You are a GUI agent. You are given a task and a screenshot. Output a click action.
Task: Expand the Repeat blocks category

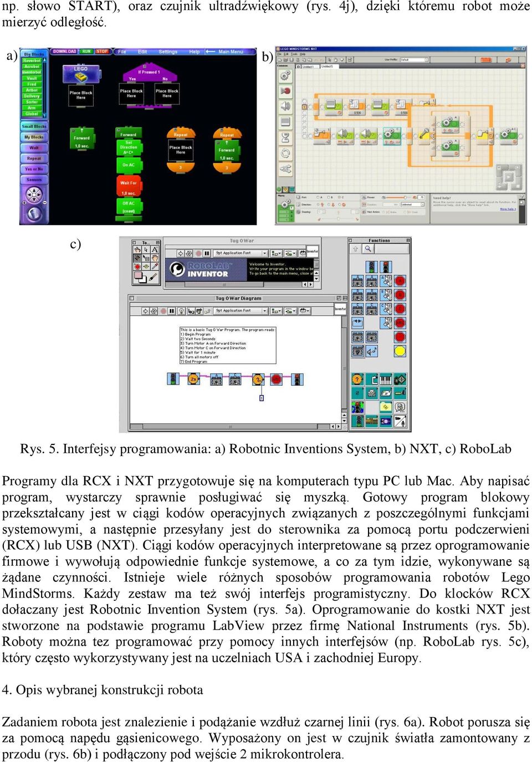coord(34,158)
